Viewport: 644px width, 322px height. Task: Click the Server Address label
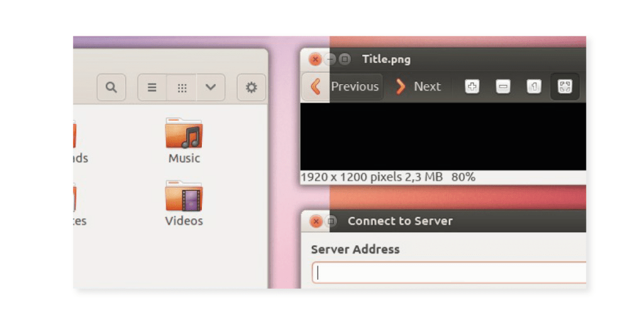pos(355,249)
